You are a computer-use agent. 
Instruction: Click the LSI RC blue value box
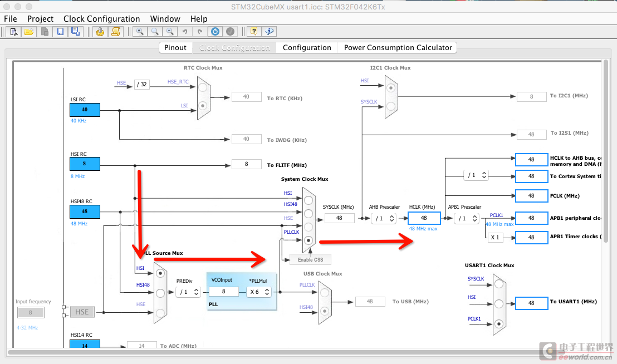tap(85, 110)
